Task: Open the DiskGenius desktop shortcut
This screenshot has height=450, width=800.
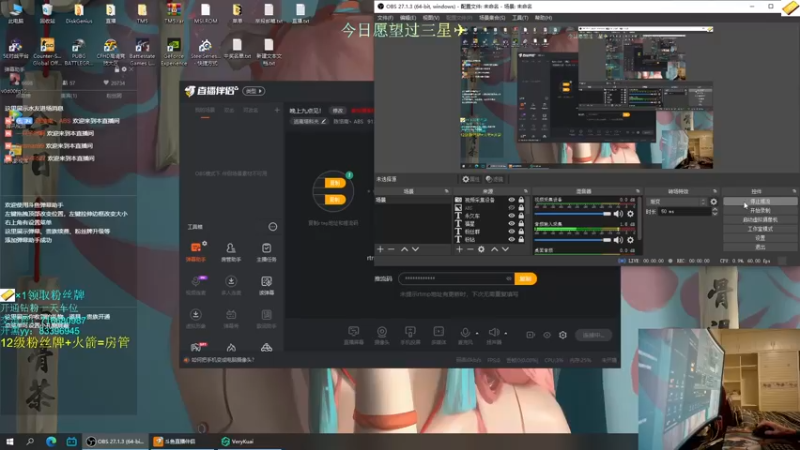Action: click(x=79, y=14)
